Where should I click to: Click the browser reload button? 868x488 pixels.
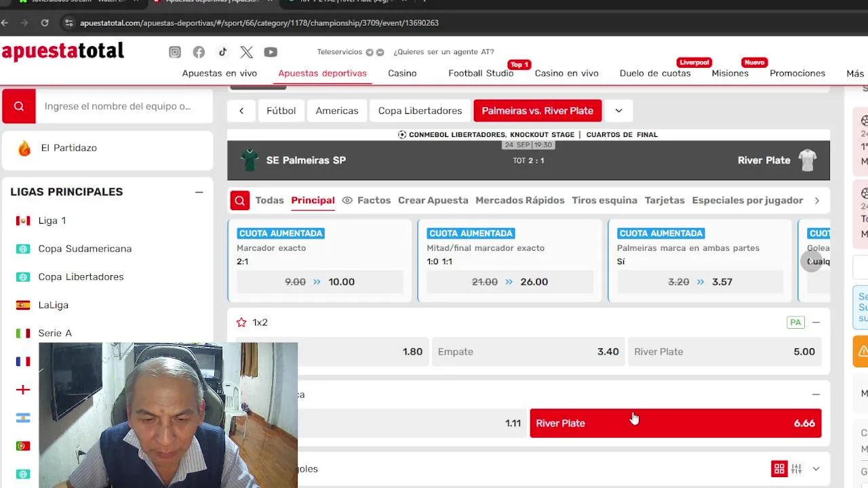(45, 22)
